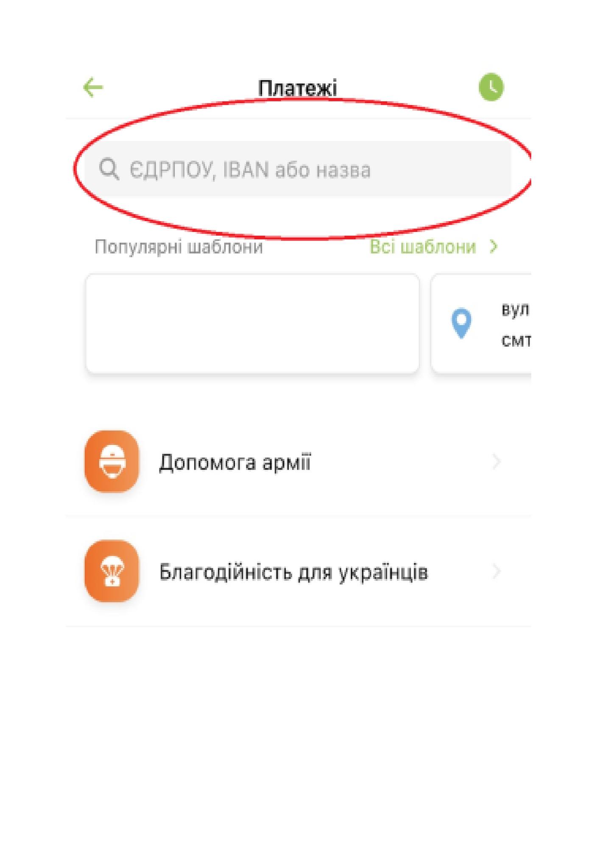
Task: Go back using the green arrow
Action: click(93, 87)
